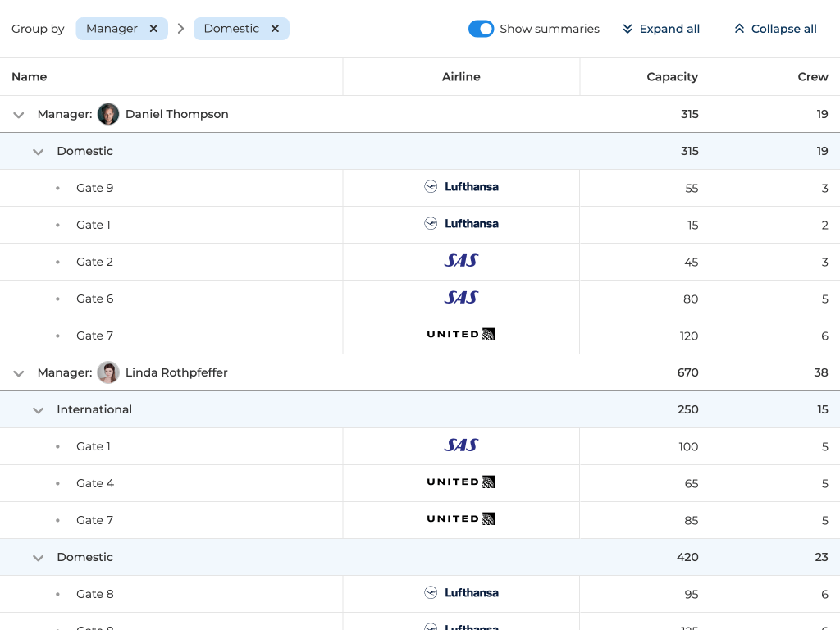This screenshot has height=630, width=840.
Task: Click the Lufthansa logo with capacity 95
Action: (x=461, y=593)
